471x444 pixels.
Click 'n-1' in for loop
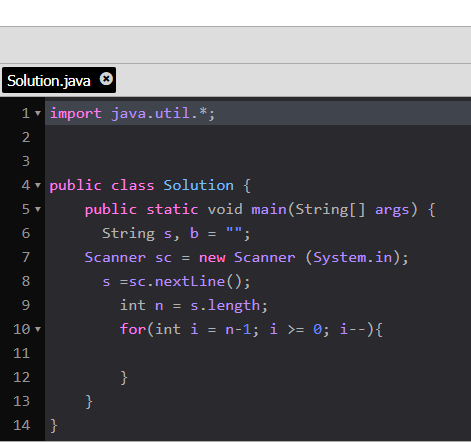pos(238,329)
